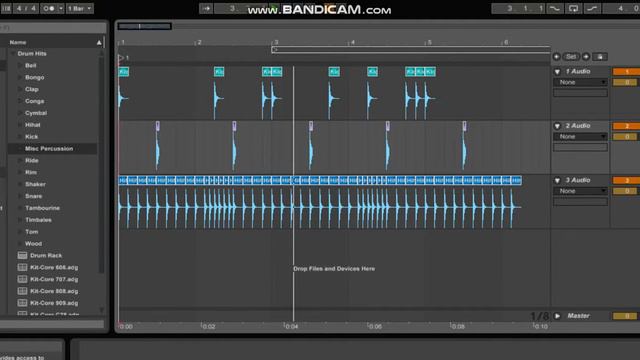Screen dimensions: 640x360
Task: Select the Tom folder
Action: coord(31,231)
